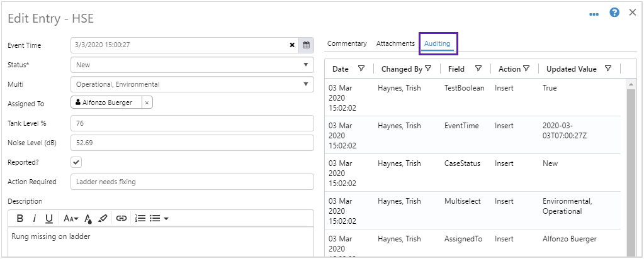Viewport: 644px width, 259px height.
Task: Open the filter for the Date column
Action: tap(361, 69)
